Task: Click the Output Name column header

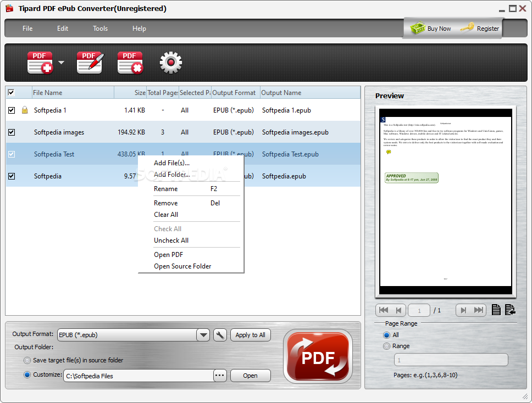Action: tap(310, 93)
